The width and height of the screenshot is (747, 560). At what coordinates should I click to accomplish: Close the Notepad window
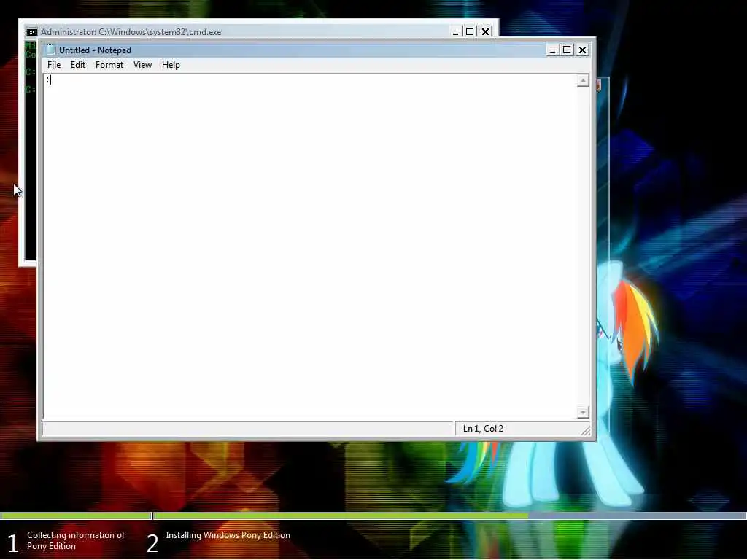pyautogui.click(x=582, y=50)
